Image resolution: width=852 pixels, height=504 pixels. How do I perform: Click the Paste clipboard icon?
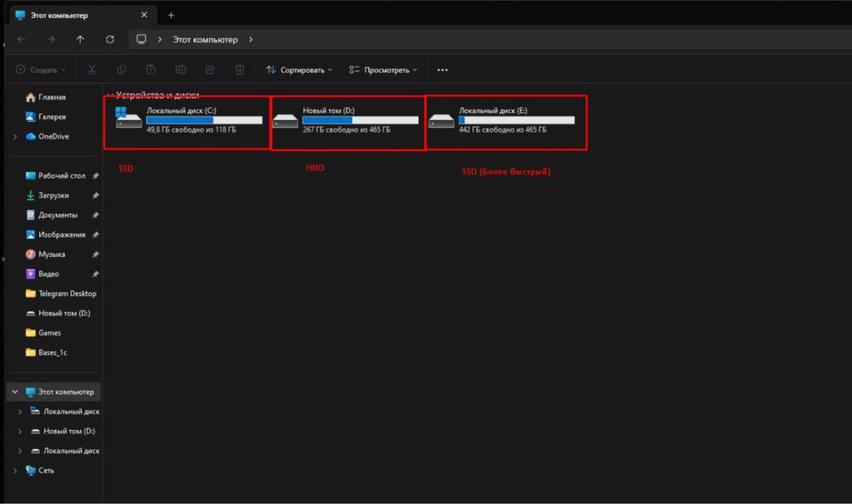point(151,70)
